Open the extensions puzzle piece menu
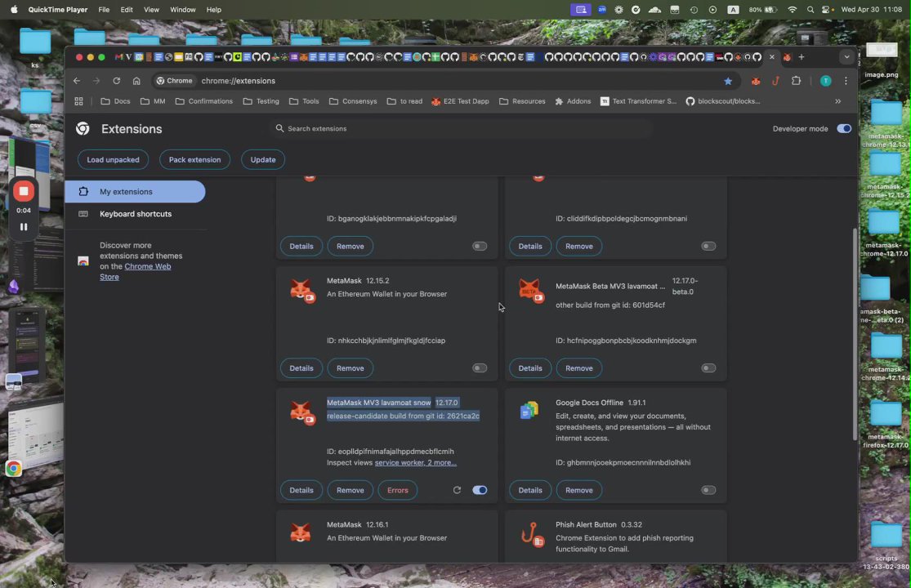Image resolution: width=911 pixels, height=588 pixels. 796,81
